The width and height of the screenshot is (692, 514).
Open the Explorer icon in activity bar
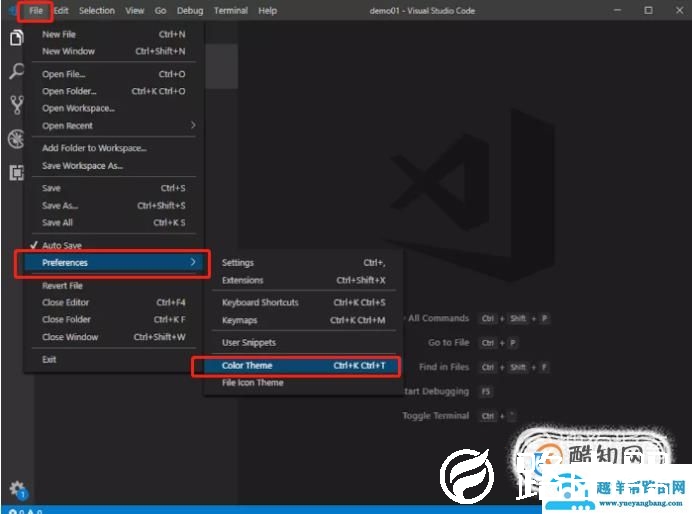pos(16,38)
